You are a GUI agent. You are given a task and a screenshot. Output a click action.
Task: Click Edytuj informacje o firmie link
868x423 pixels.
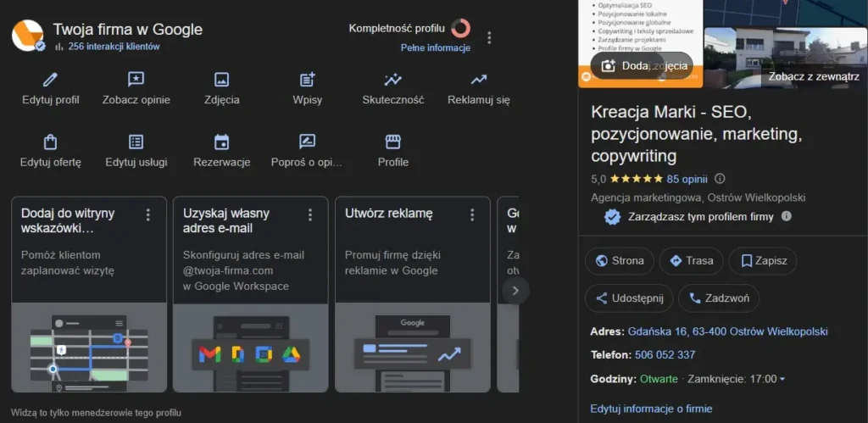(651, 409)
